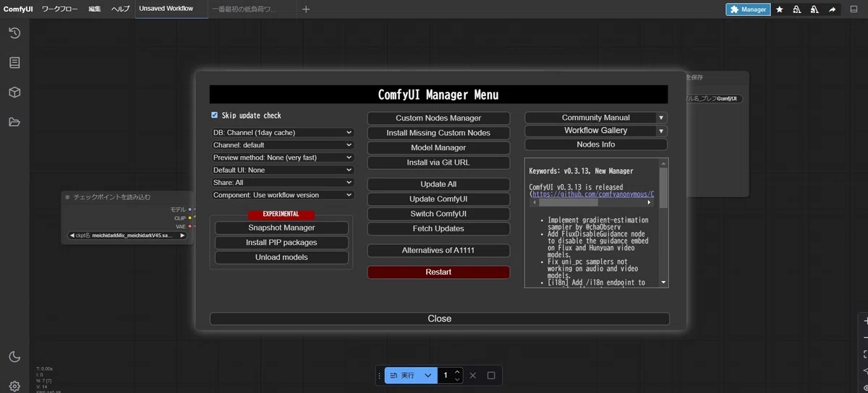Open Default UI: None dropdown

(x=282, y=170)
